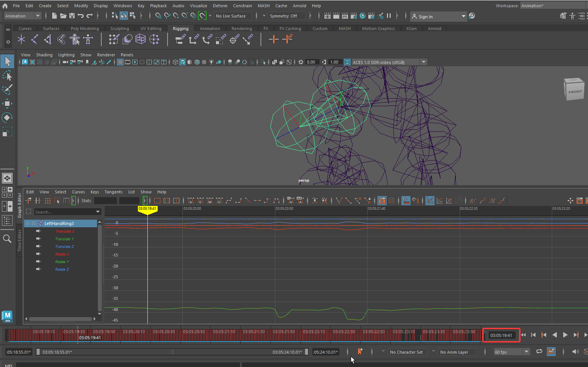The height and width of the screenshot is (367, 588).
Task: Click the Create Joints shelf icon
Action: (x=35, y=39)
